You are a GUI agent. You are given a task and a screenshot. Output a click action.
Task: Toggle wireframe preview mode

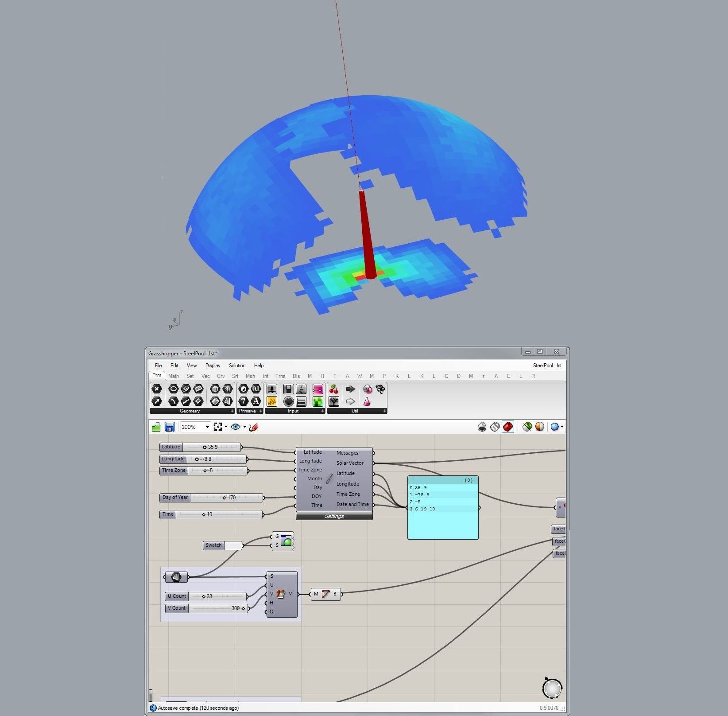495,427
